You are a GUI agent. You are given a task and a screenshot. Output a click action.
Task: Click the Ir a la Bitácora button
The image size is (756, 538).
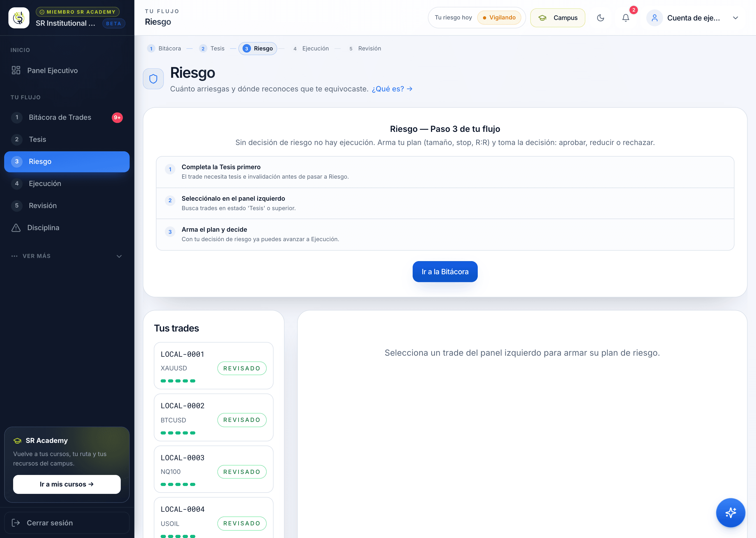coord(445,272)
